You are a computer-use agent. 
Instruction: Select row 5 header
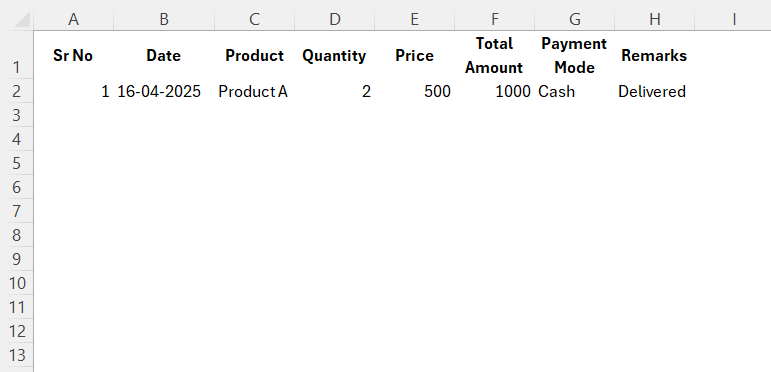17,163
